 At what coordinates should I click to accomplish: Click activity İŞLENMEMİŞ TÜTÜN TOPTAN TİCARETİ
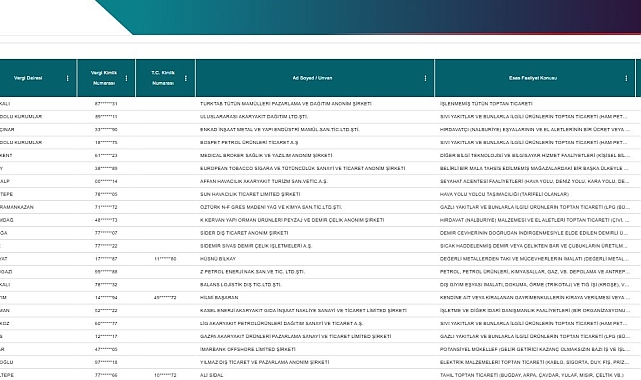486,104
